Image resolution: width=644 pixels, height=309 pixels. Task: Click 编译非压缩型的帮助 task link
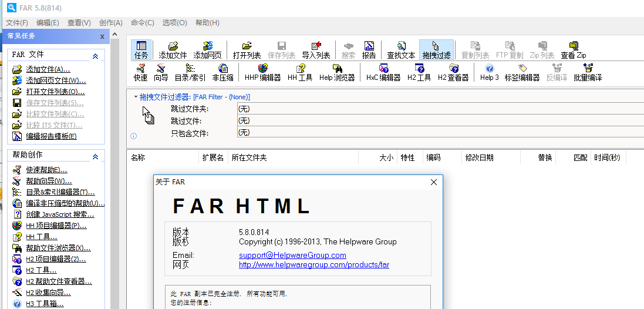65,203
